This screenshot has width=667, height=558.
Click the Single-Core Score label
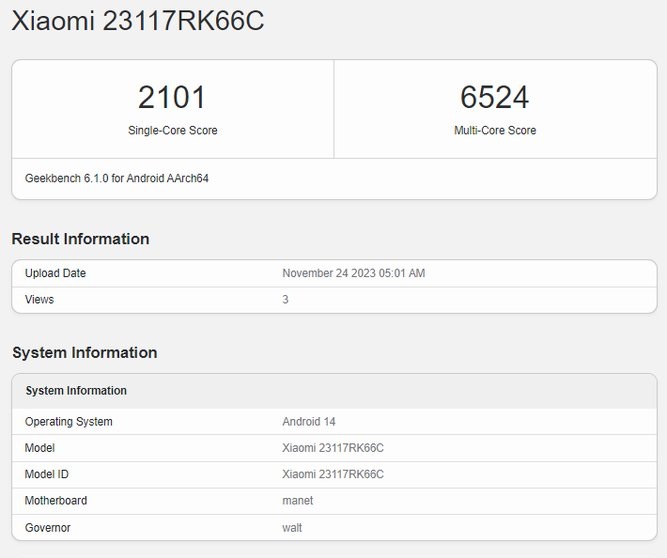pos(173,130)
